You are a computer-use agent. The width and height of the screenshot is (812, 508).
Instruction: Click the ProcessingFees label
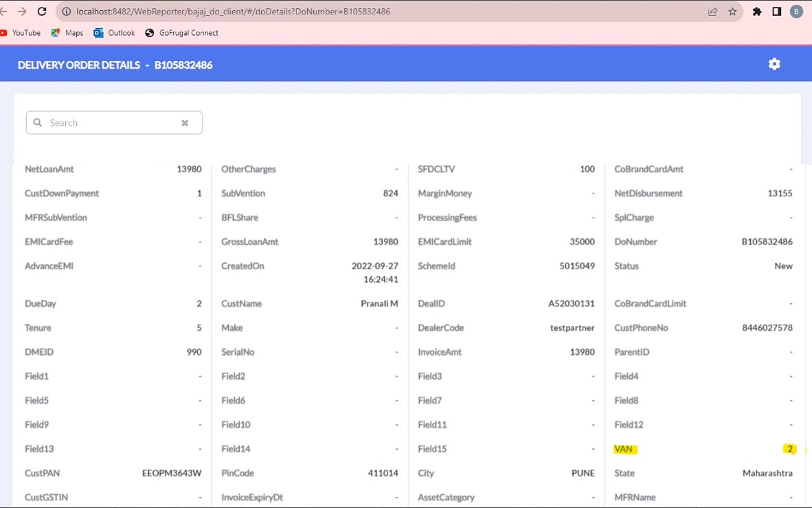(447, 218)
